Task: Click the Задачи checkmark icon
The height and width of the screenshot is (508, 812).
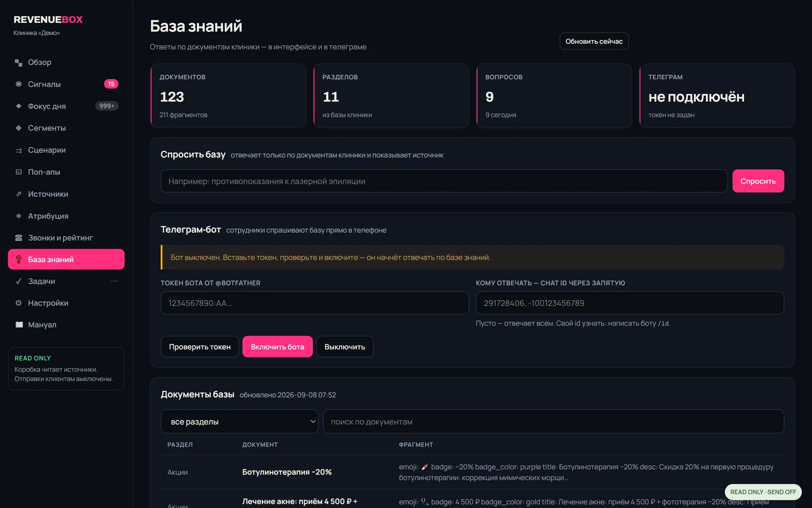Action: (19, 281)
